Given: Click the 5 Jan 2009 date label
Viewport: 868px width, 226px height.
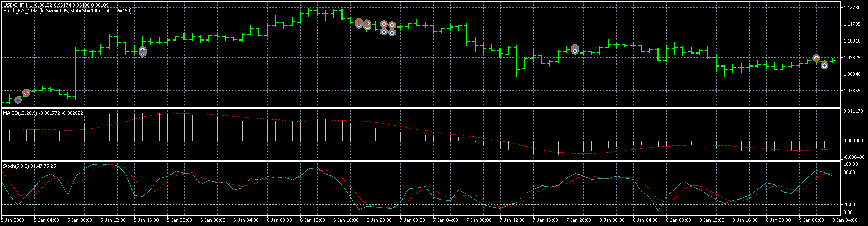Looking at the screenshot, I should pyautogui.click(x=12, y=220).
